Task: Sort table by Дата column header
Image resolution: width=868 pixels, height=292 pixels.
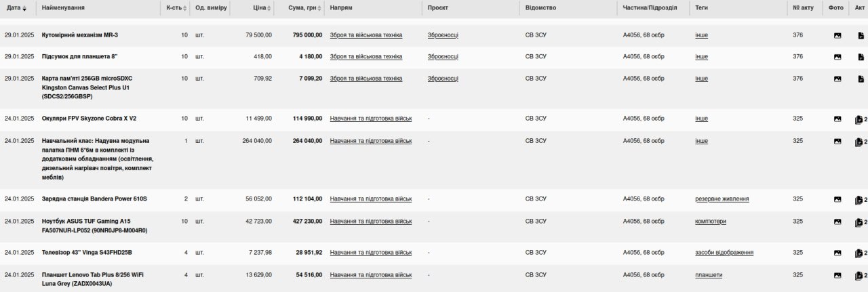Action: click(x=16, y=8)
